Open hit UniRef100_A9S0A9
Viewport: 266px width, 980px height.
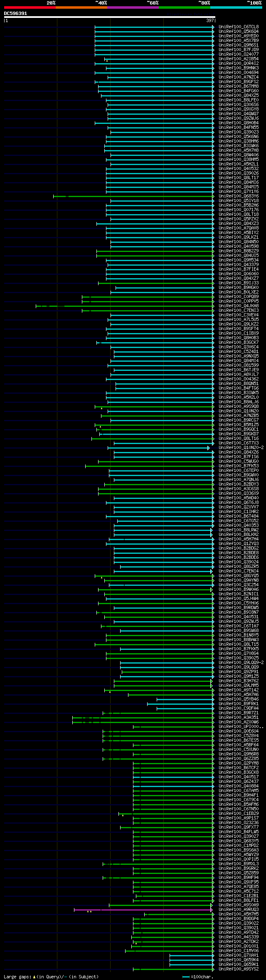pos(239,905)
